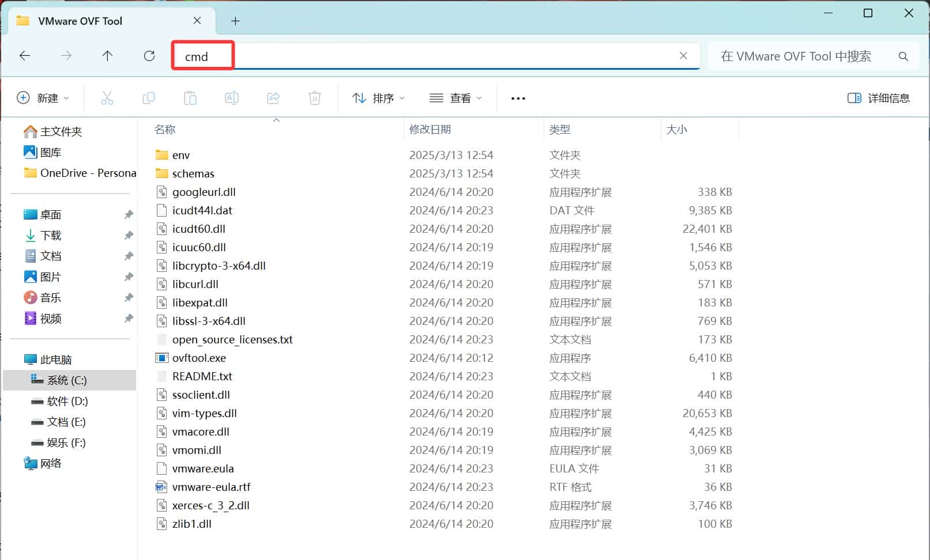This screenshot has height=560, width=930.
Task: Expand the 排序 sort options
Action: (x=378, y=98)
